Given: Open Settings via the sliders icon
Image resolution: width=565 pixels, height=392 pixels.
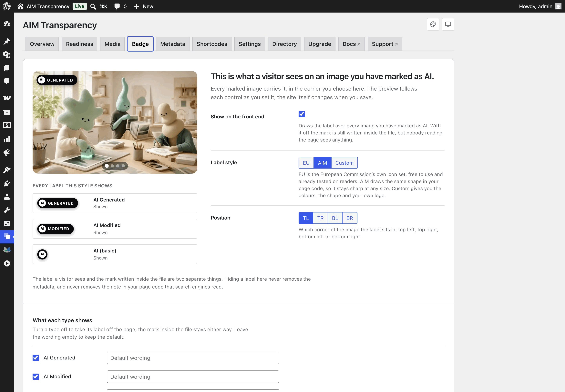Looking at the screenshot, I should tap(7, 223).
